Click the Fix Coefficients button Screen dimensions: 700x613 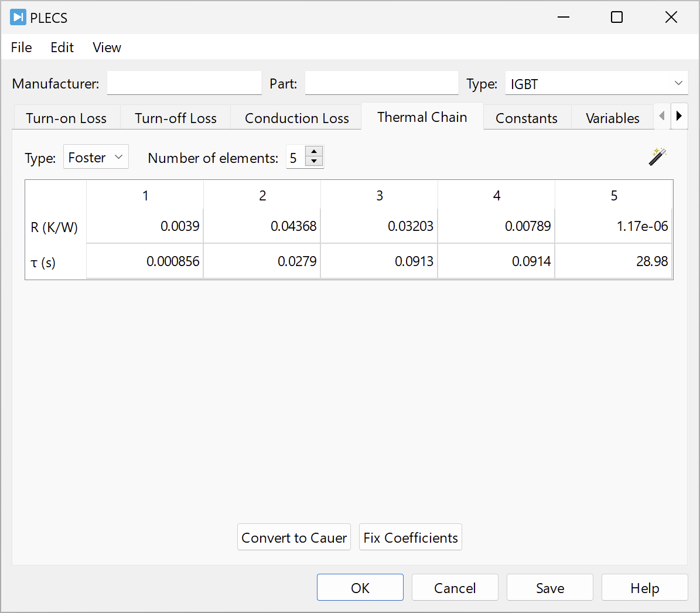pos(410,537)
